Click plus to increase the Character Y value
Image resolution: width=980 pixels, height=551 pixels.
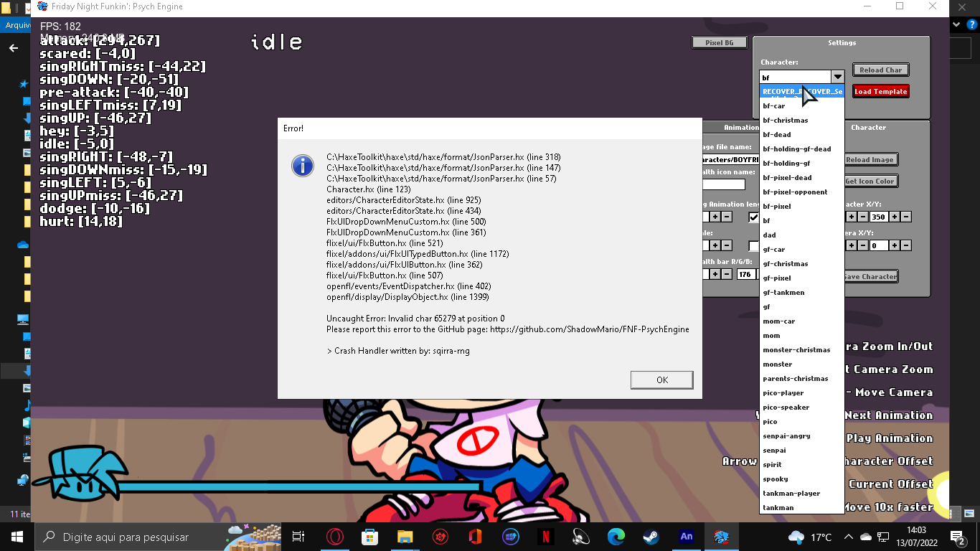pyautogui.click(x=894, y=217)
